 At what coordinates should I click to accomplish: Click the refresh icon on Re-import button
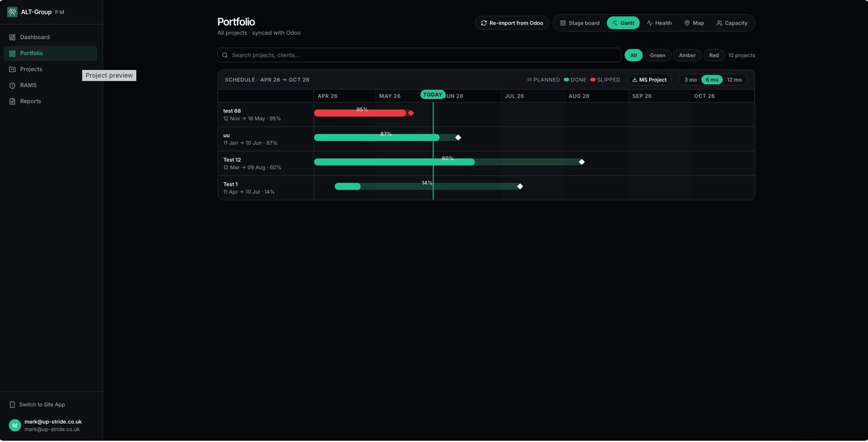(x=484, y=23)
